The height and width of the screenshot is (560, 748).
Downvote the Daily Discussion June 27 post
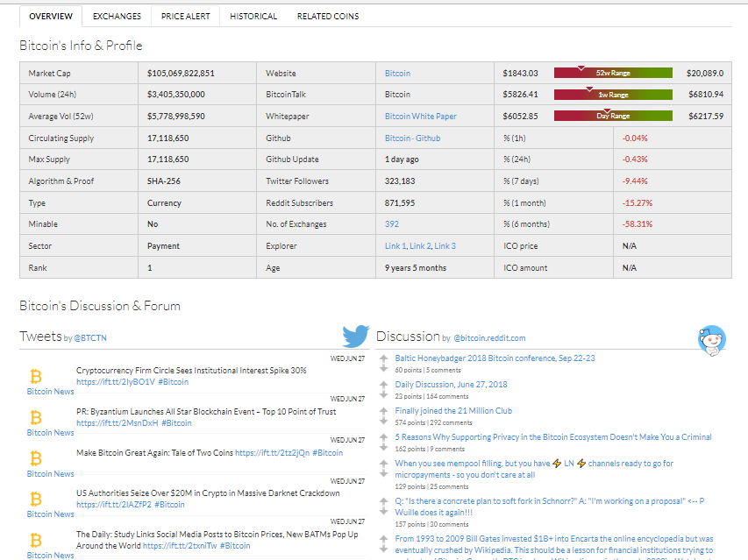[383, 394]
